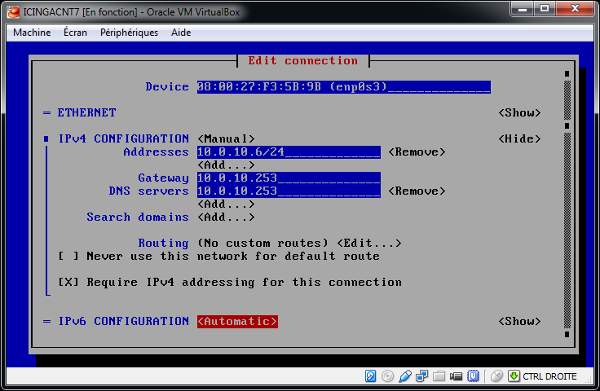Remove the 10.0.10.6/24 address

click(x=417, y=152)
